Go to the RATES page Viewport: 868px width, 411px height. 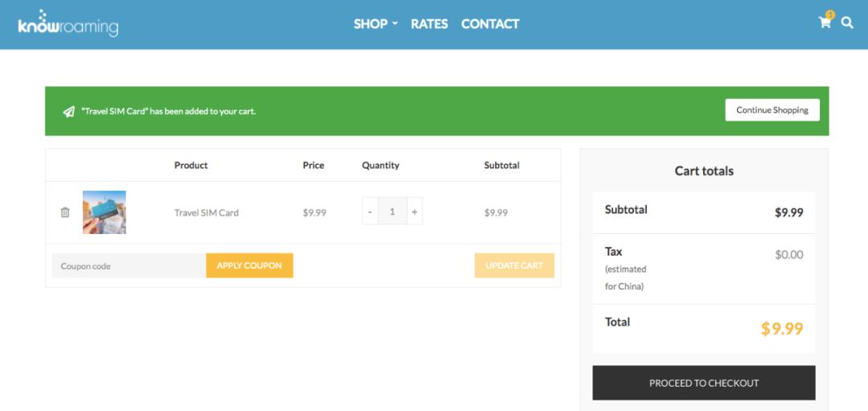click(429, 24)
